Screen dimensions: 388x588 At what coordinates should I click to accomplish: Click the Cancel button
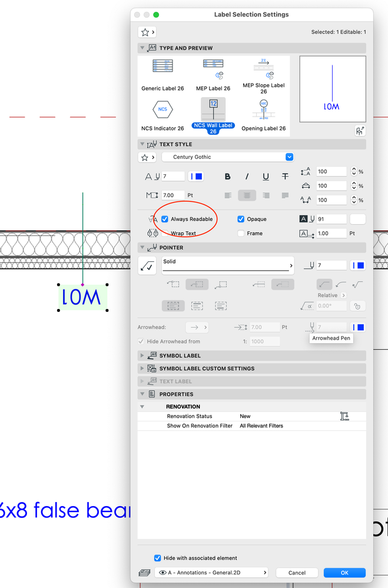click(297, 573)
